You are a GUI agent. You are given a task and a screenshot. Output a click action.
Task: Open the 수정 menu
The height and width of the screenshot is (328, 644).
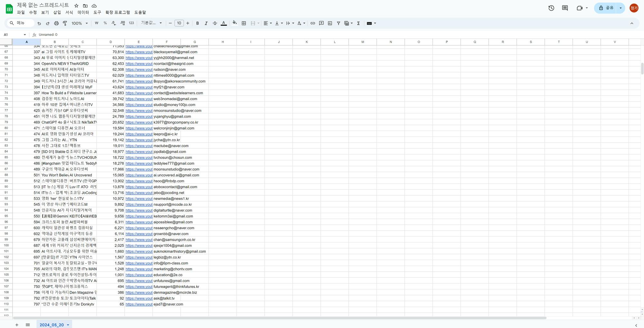[33, 13]
